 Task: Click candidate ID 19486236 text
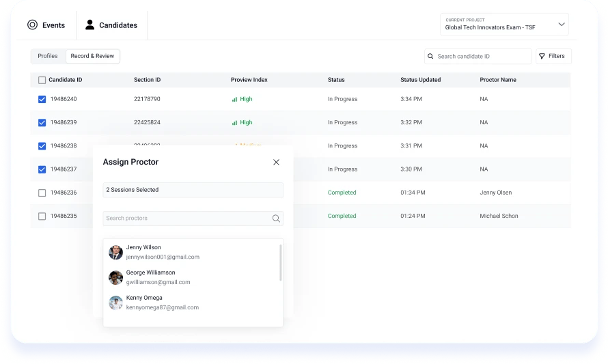coord(64,193)
